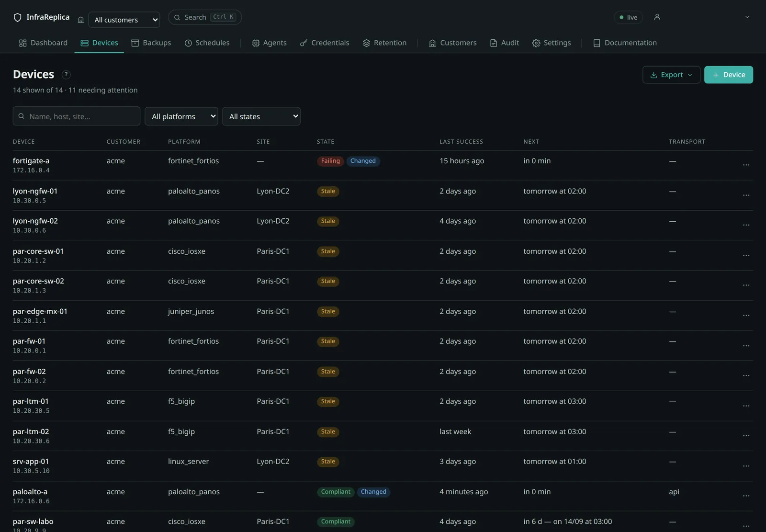The image size is (766, 532).
Task: Open row actions for lyon-ngfw-02
Action: click(746, 225)
